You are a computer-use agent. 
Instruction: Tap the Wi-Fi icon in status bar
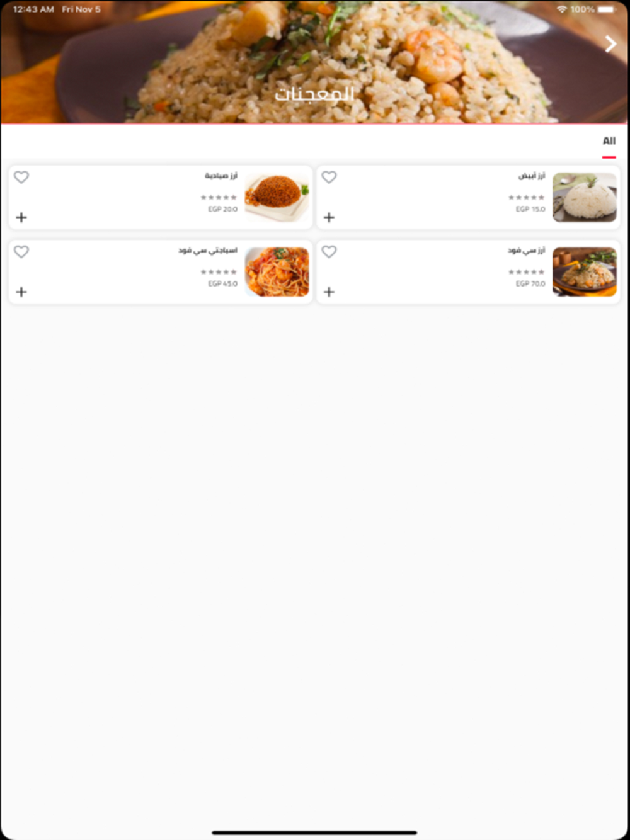coord(561,9)
